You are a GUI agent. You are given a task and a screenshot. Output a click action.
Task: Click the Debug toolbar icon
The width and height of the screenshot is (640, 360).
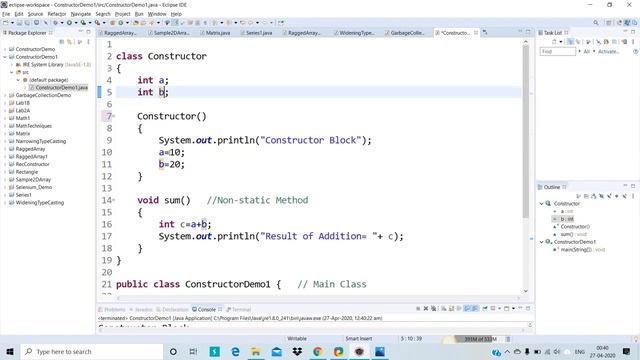tap(56, 23)
